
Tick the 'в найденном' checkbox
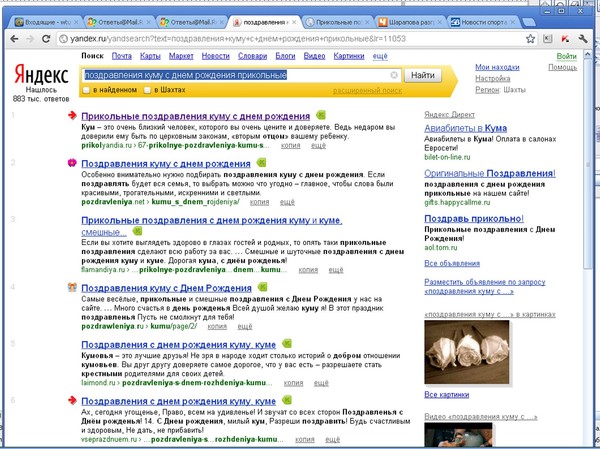[x=86, y=90]
